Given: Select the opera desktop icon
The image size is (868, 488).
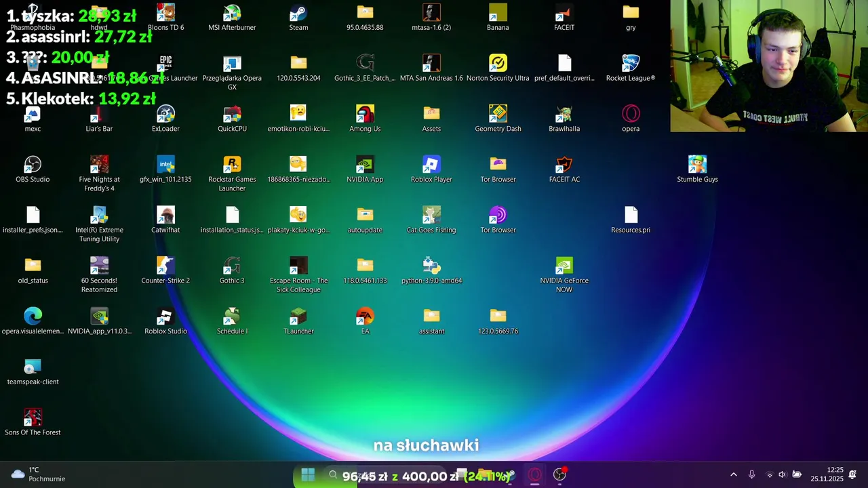Looking at the screenshot, I should [631, 119].
